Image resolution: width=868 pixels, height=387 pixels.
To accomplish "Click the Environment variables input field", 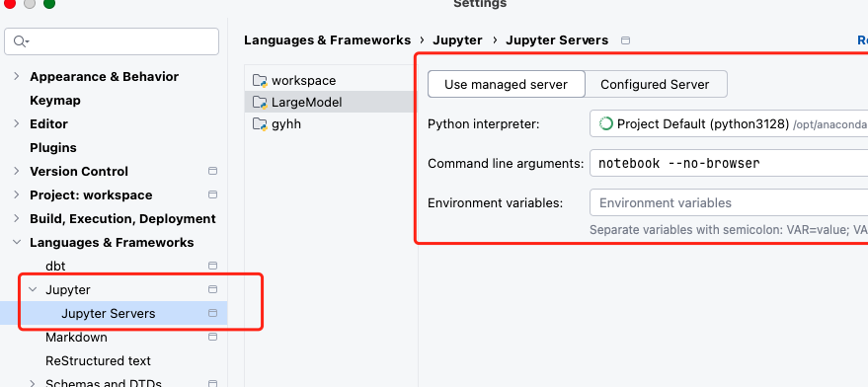I will coord(729,202).
